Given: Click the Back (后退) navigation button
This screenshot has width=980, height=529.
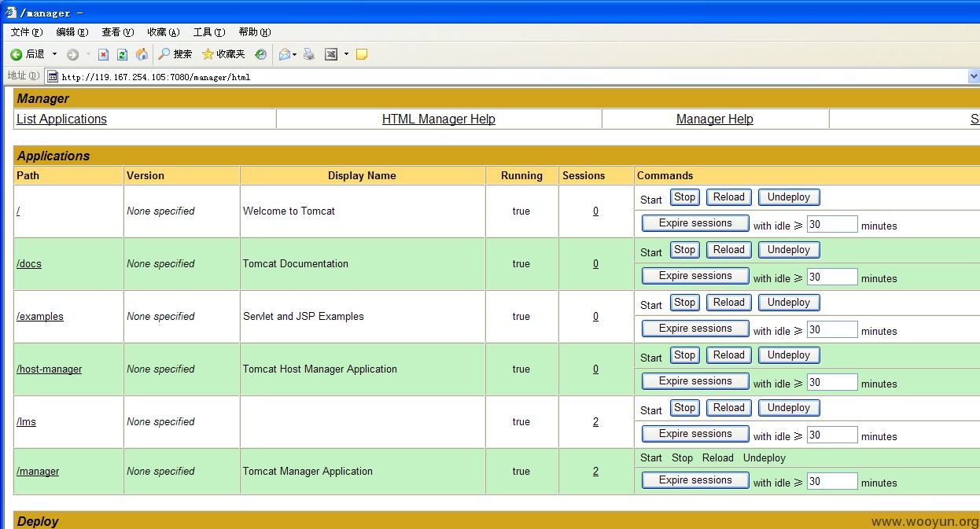Looking at the screenshot, I should pos(28,54).
